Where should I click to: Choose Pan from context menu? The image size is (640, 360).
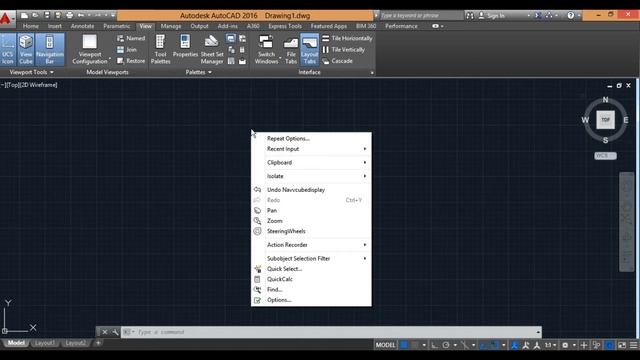[311, 211]
